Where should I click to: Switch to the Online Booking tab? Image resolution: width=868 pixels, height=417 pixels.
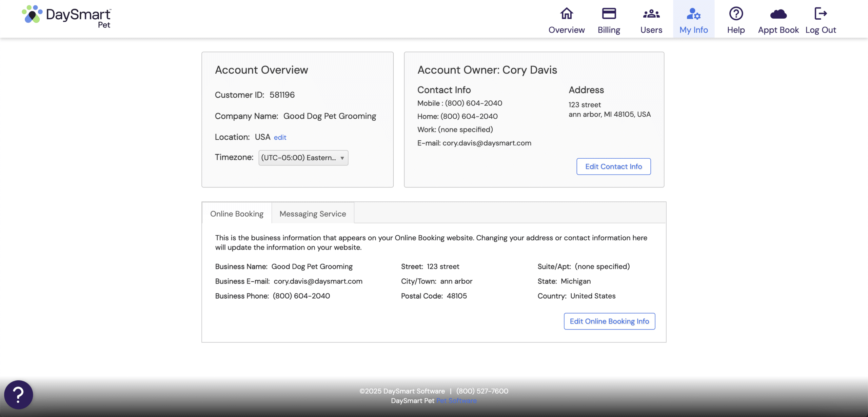(x=237, y=214)
